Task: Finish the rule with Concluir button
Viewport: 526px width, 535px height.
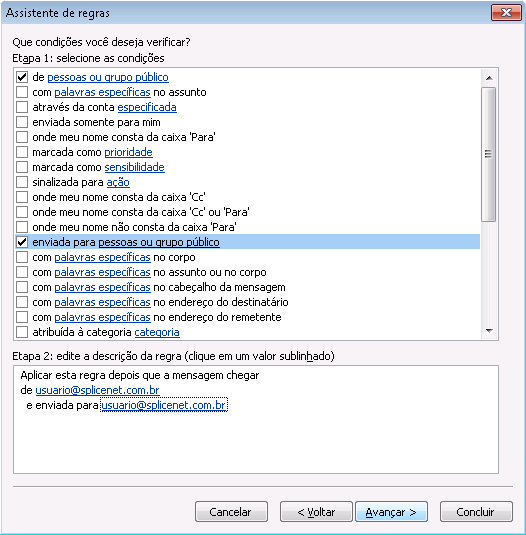Action: click(x=476, y=511)
